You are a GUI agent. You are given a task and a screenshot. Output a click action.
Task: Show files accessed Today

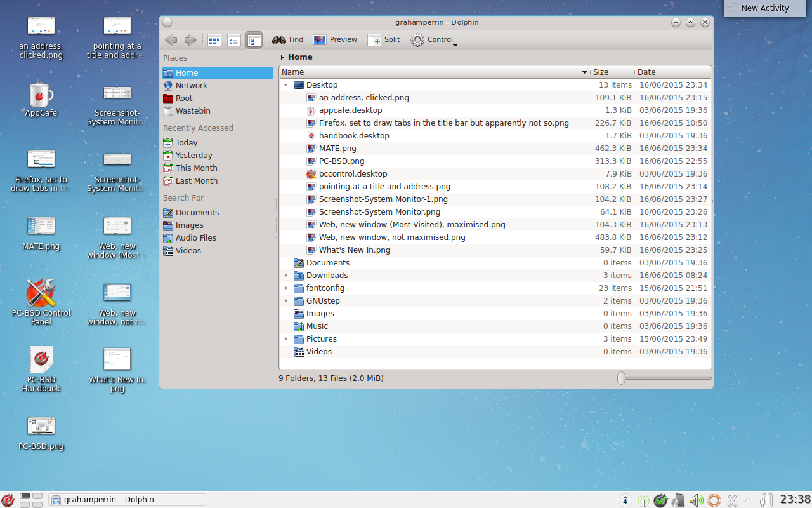pos(218,143)
